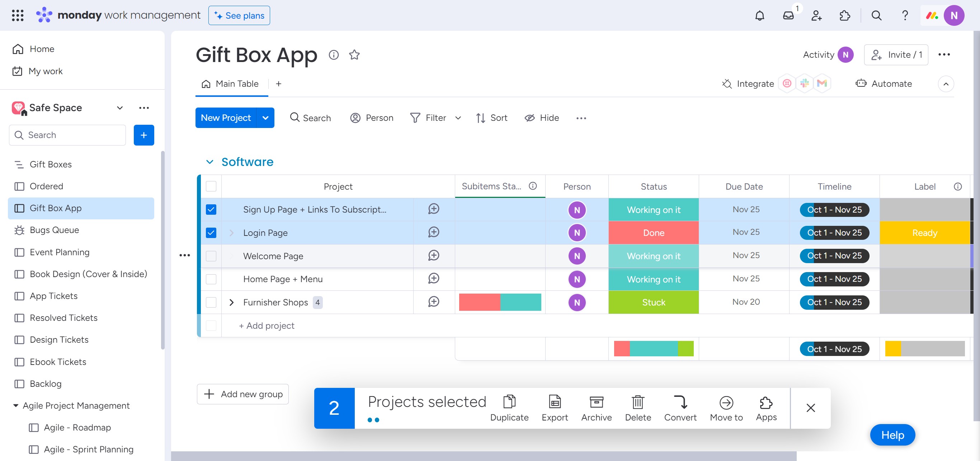Open the notifications bell
This screenshot has width=980, height=461.
(x=759, y=15)
